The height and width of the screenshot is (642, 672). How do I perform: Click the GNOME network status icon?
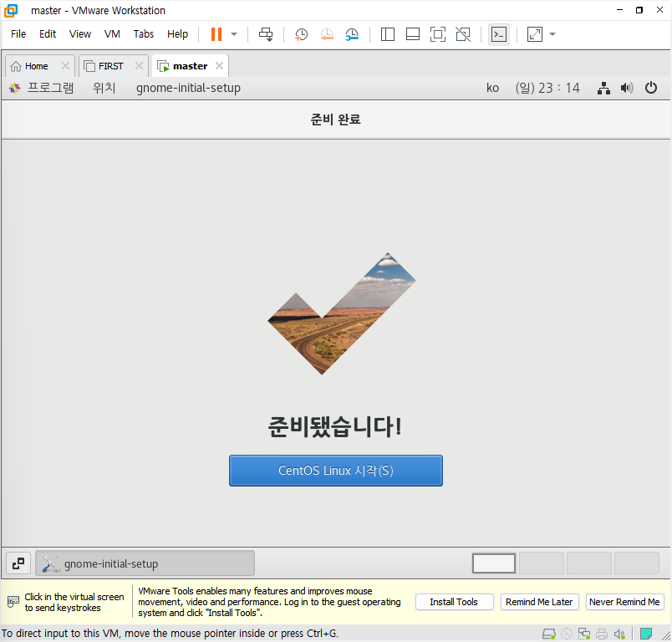(603, 88)
